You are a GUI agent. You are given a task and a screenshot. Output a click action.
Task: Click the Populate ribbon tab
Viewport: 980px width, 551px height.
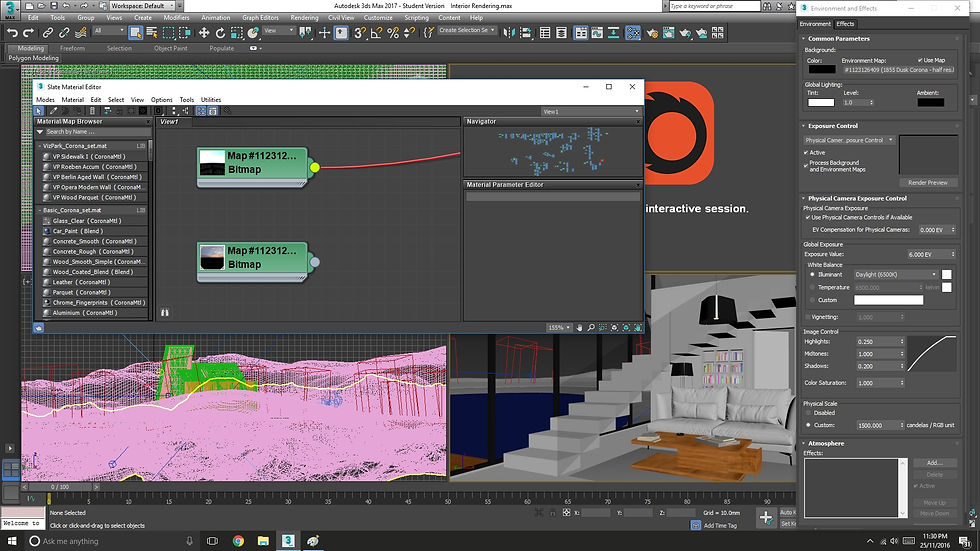(x=221, y=48)
